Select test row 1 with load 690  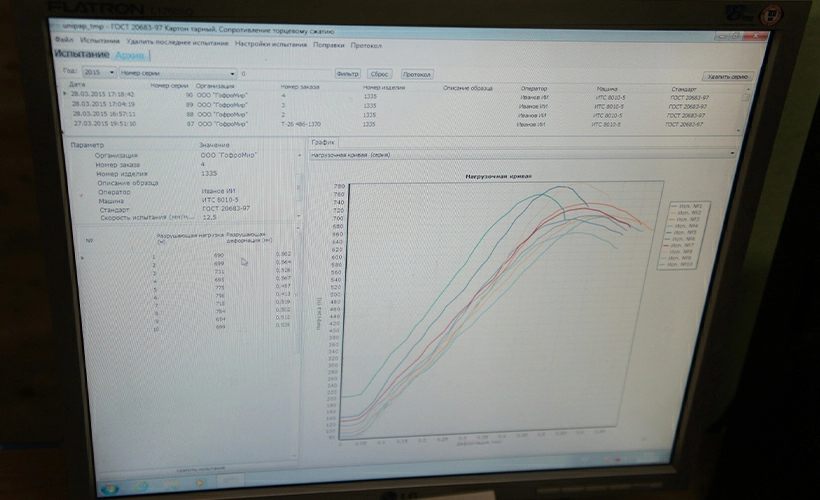(x=188, y=255)
